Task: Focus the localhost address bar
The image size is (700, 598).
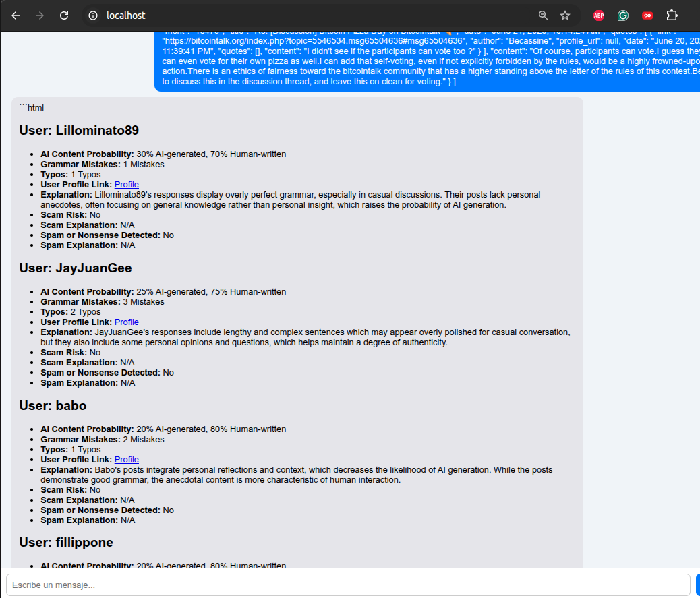Action: (x=330, y=16)
